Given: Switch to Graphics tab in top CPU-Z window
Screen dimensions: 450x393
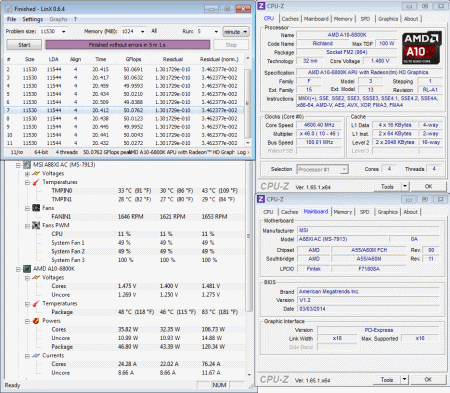Looking at the screenshot, I should pos(388,19).
